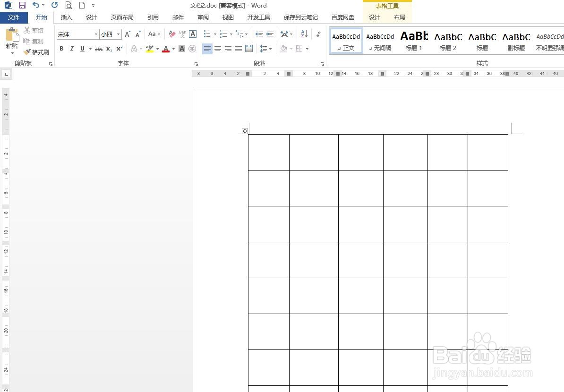Image resolution: width=564 pixels, height=392 pixels.
Task: Apply the 无间隔 style
Action: (380, 41)
